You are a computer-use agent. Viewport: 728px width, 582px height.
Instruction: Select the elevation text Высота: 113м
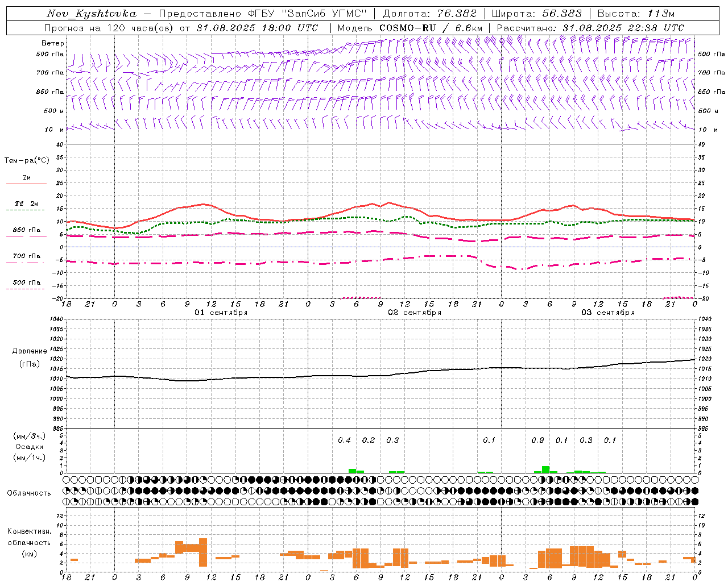[x=636, y=14]
